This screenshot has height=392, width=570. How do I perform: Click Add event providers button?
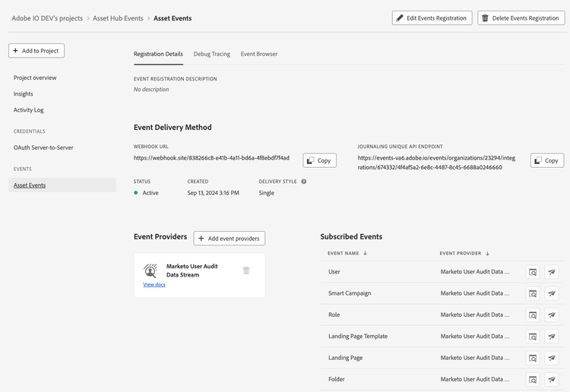229,239
